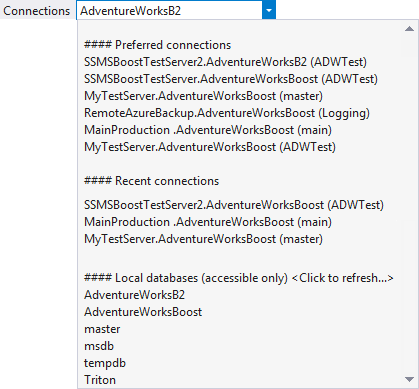
Task: Choose RemoteAzureBackup.AdventureWorksBoost (Logging) connection
Action: (227, 113)
